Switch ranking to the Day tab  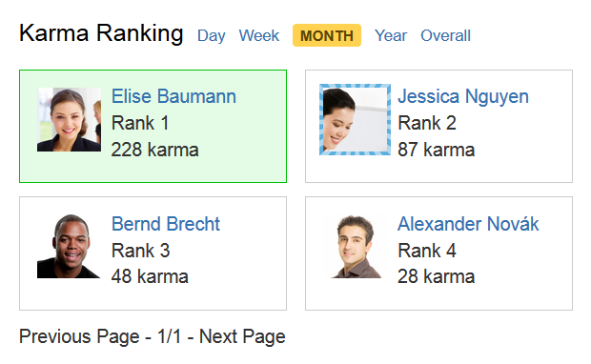click(x=211, y=36)
